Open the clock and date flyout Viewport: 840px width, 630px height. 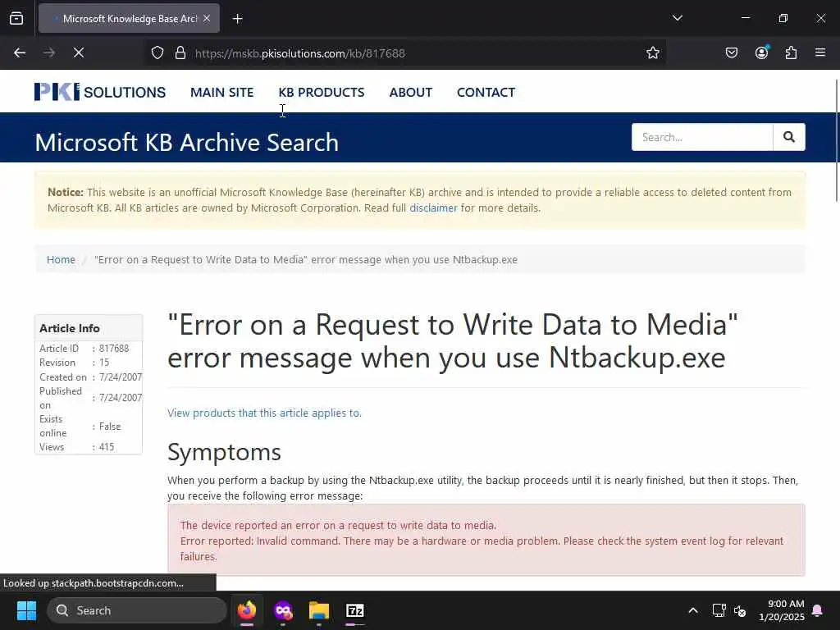tap(782, 610)
